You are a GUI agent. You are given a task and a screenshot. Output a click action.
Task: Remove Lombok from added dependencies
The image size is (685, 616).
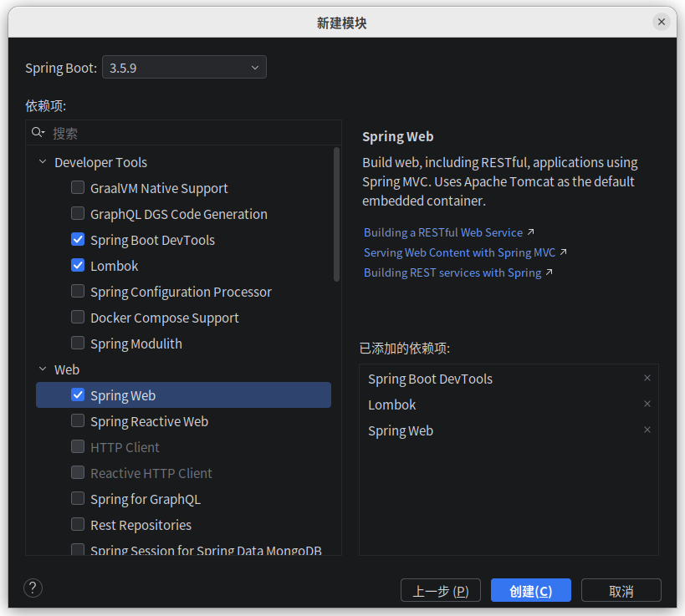pos(647,404)
